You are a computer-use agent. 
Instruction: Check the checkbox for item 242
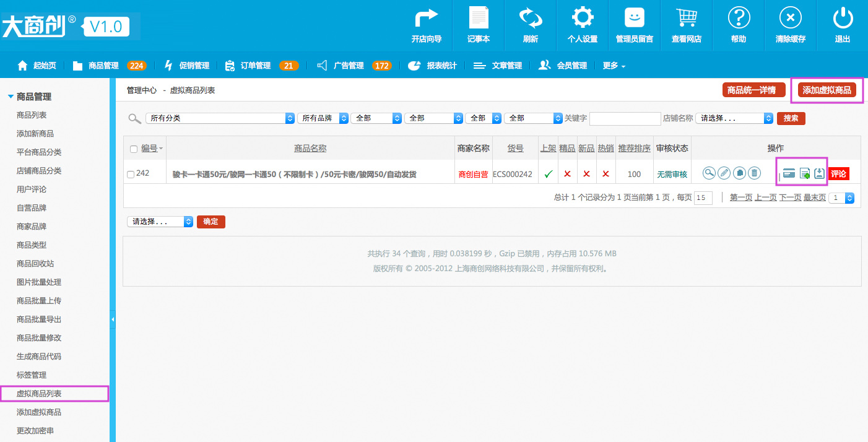pyautogui.click(x=131, y=175)
